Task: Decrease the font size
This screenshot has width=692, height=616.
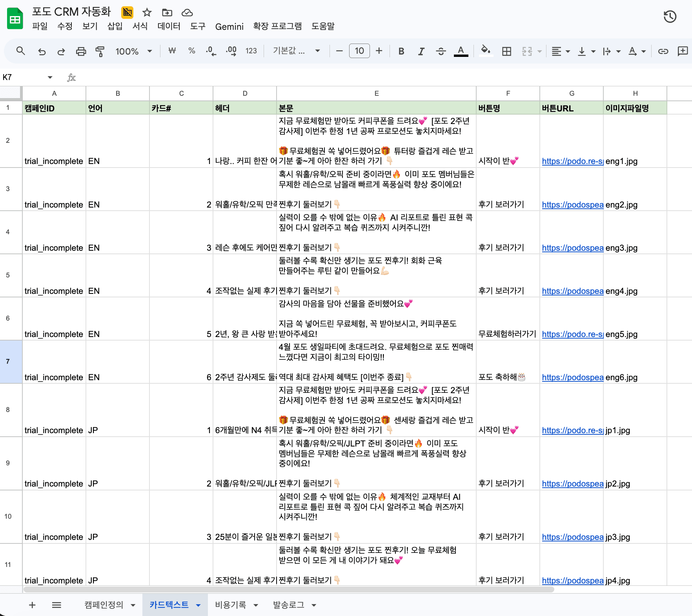Action: [339, 51]
